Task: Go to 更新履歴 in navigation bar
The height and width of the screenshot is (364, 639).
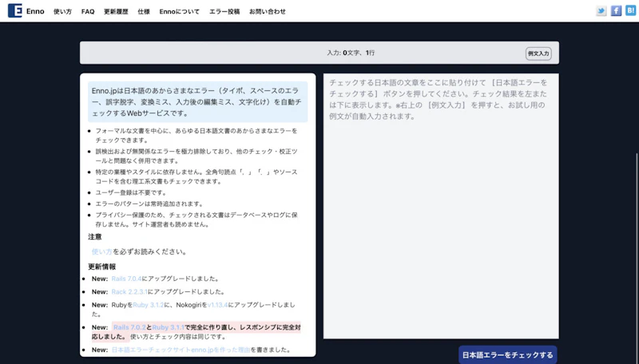Action: (x=116, y=12)
